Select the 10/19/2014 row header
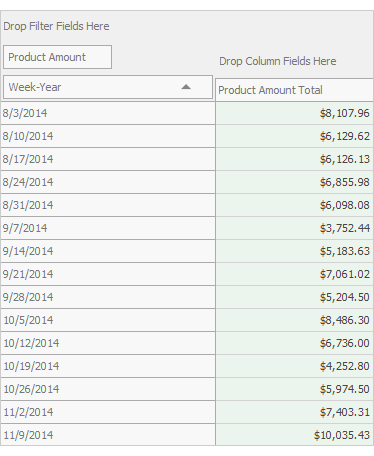Viewport: 374px width, 456px height. (x=108, y=366)
